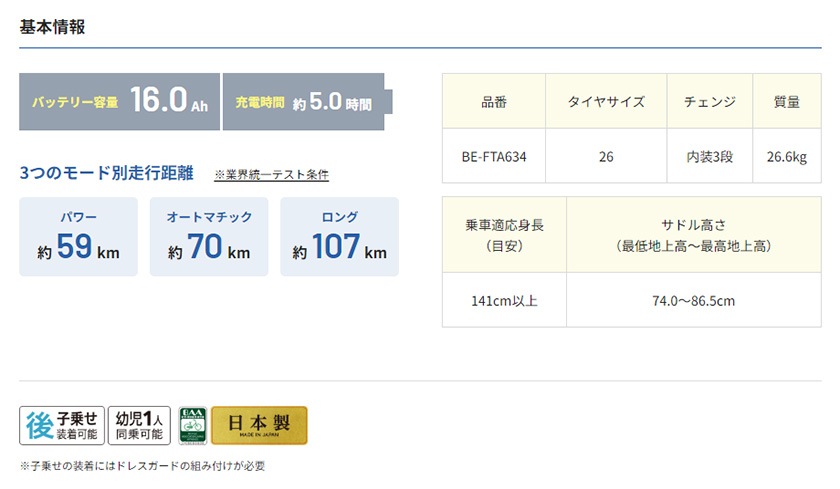Click the 品番 column header

(494, 102)
